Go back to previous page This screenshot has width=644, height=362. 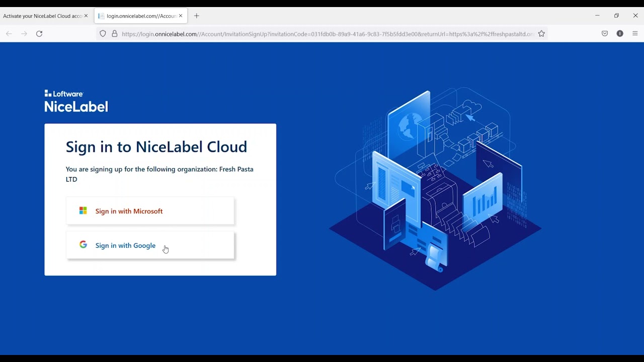[x=9, y=34]
